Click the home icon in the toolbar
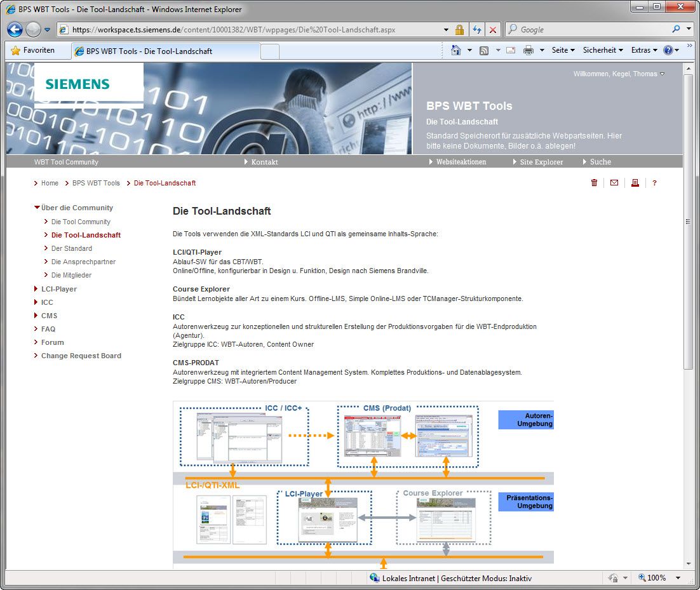The height and width of the screenshot is (590, 700). (x=455, y=50)
